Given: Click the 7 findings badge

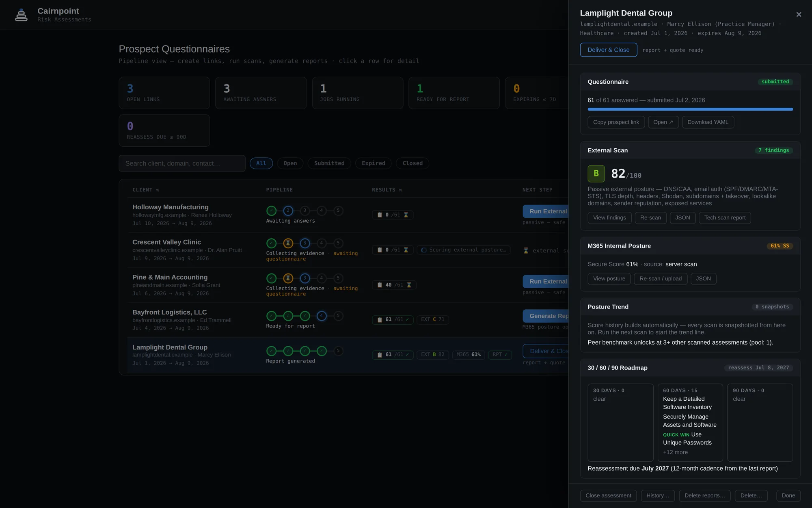Looking at the screenshot, I should (x=773, y=150).
